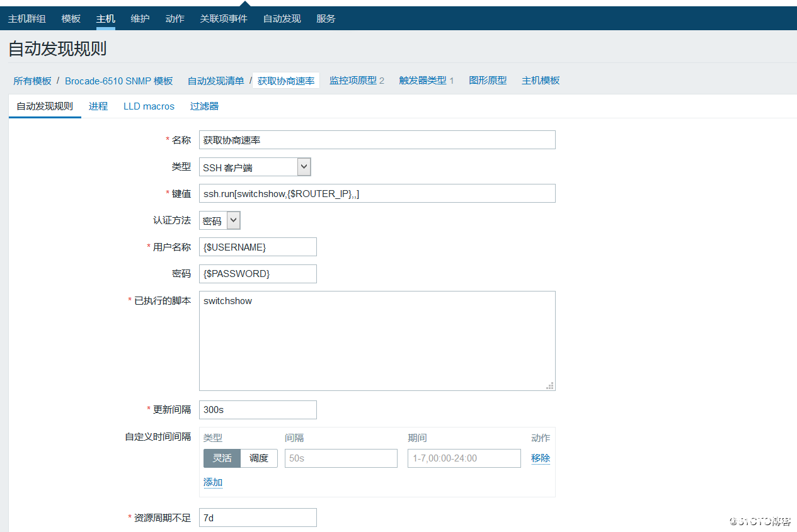Viewport: 797px width, 532px height.
Task: Switch to the LLD macros tab
Action: click(149, 106)
